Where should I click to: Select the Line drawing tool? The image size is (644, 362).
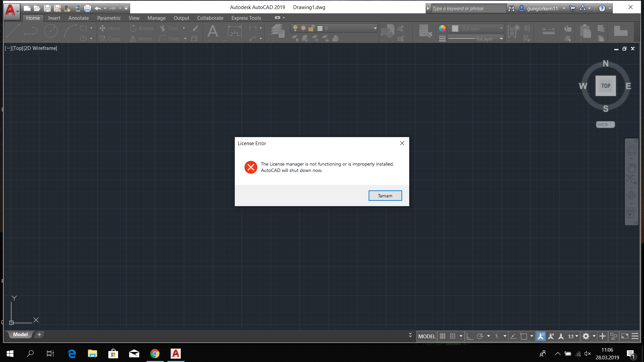coord(13,31)
